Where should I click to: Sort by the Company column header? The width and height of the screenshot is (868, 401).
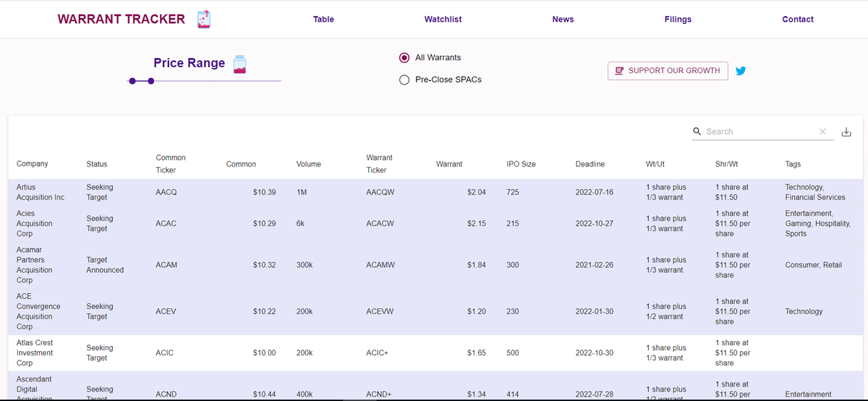tap(33, 164)
